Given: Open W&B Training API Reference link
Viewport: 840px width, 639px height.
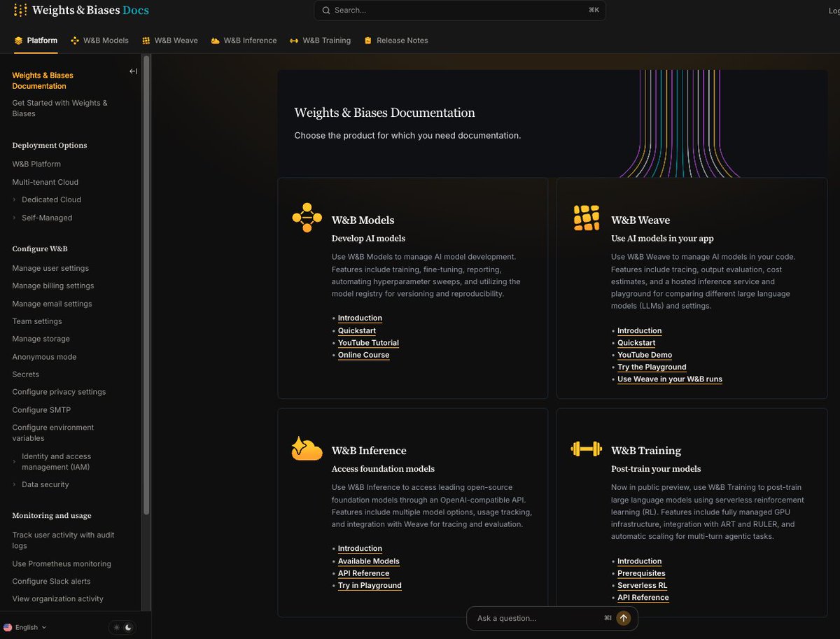Looking at the screenshot, I should [x=643, y=598].
